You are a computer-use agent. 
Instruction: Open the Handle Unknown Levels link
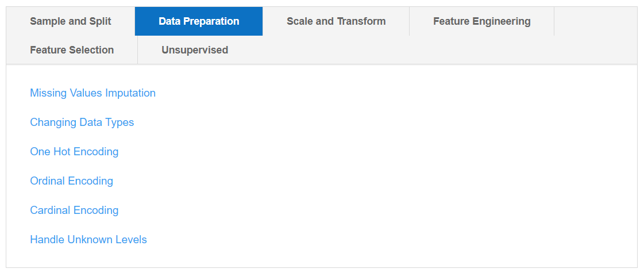(x=88, y=240)
